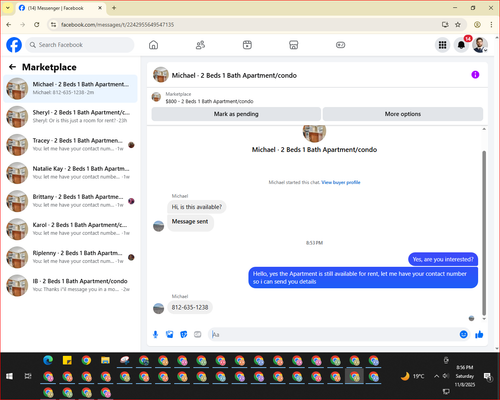Launch Microsoft Edge from taskbar

coord(48,360)
